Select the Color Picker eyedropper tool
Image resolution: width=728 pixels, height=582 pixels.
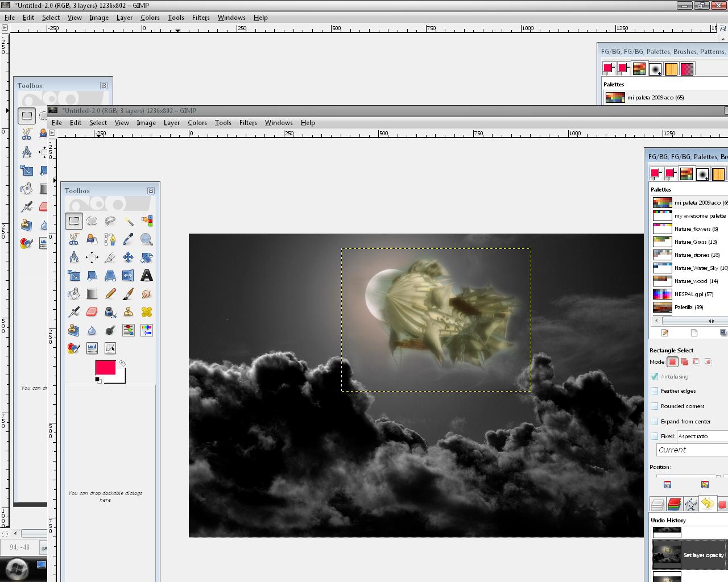click(x=129, y=239)
